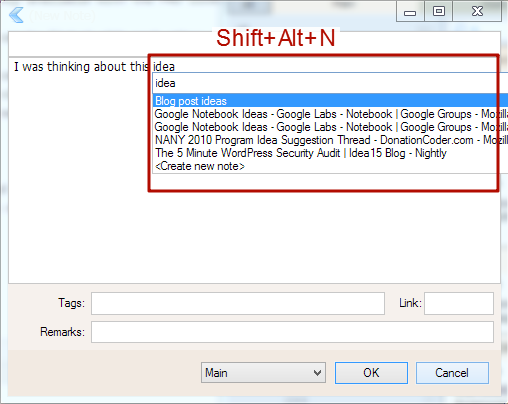
Task: Expand dropdown arrow next to Main
Action: point(318,373)
